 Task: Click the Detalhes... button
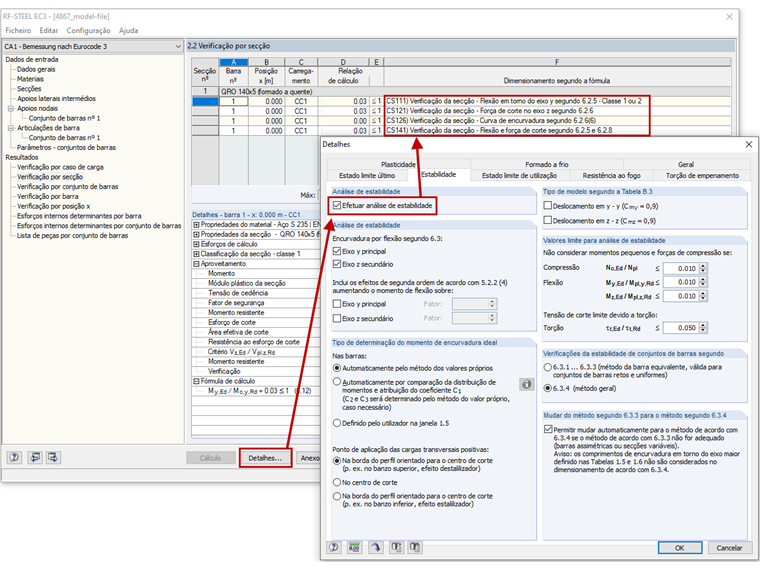(x=265, y=458)
